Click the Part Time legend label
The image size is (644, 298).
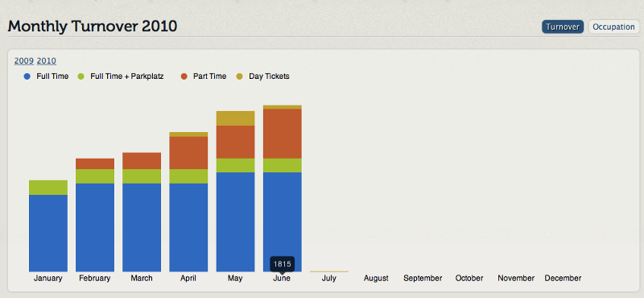(209, 77)
